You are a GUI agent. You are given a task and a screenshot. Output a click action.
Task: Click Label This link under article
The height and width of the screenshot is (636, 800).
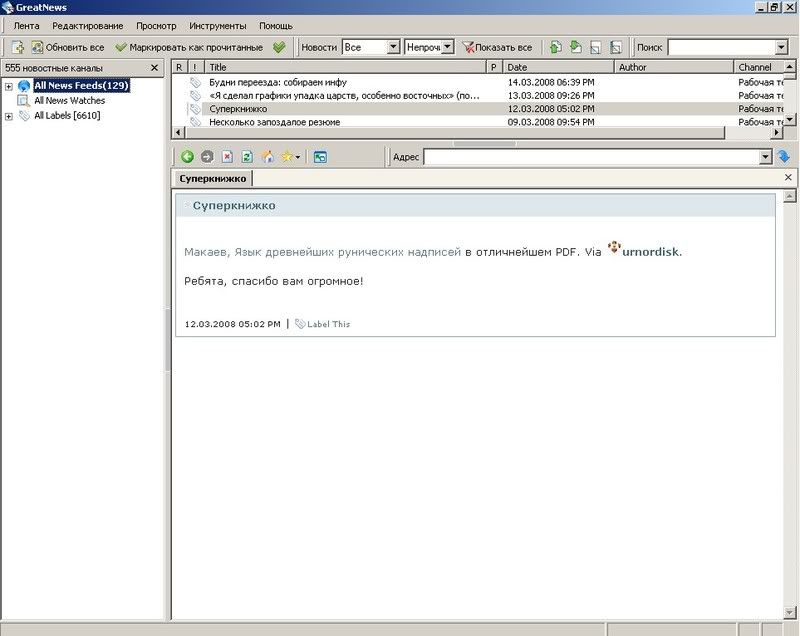coord(328,324)
